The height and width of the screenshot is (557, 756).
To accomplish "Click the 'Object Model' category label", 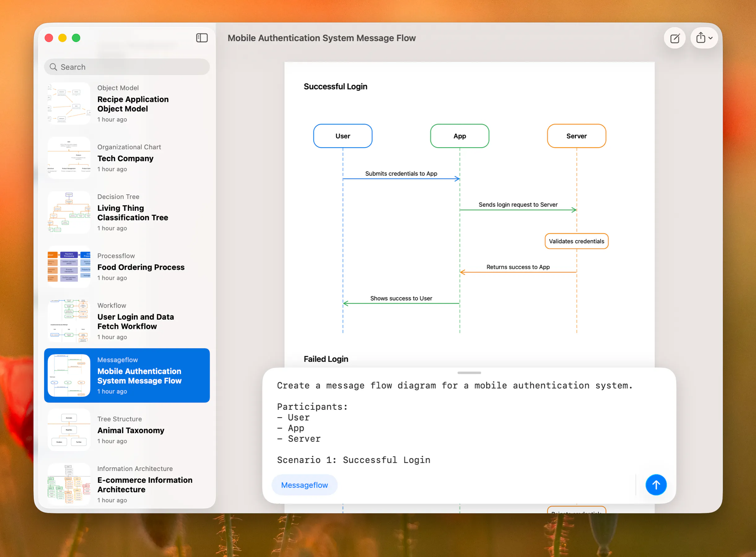I will (x=118, y=88).
